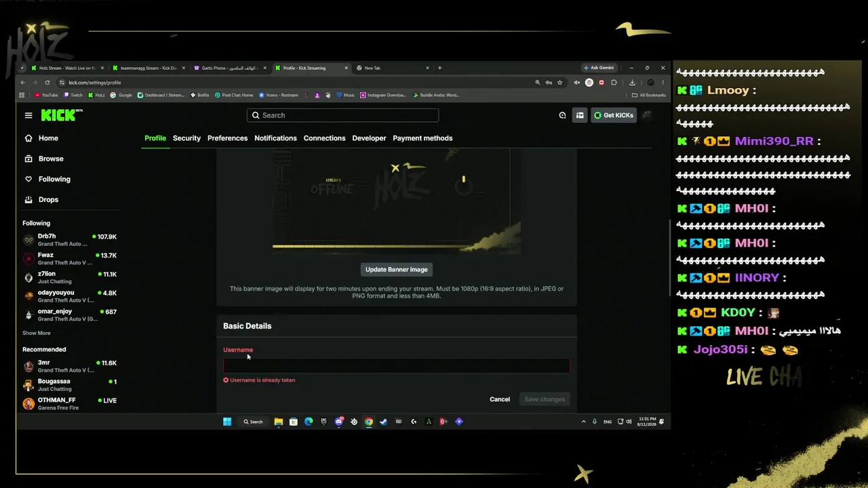Open the Chrome downloads icon
Viewport: 868px width, 488px height.
[x=632, y=83]
